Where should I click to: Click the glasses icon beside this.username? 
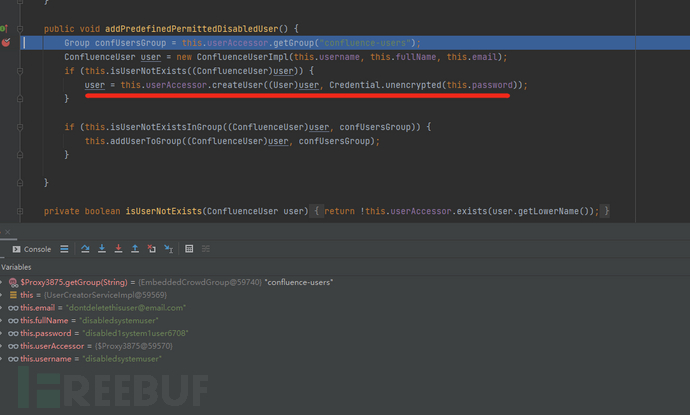(x=13, y=359)
